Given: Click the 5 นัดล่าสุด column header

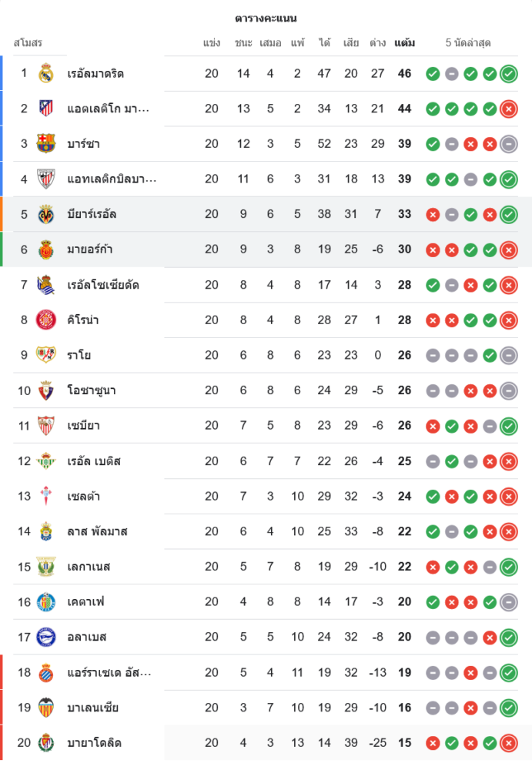Looking at the screenshot, I should pos(468,43).
